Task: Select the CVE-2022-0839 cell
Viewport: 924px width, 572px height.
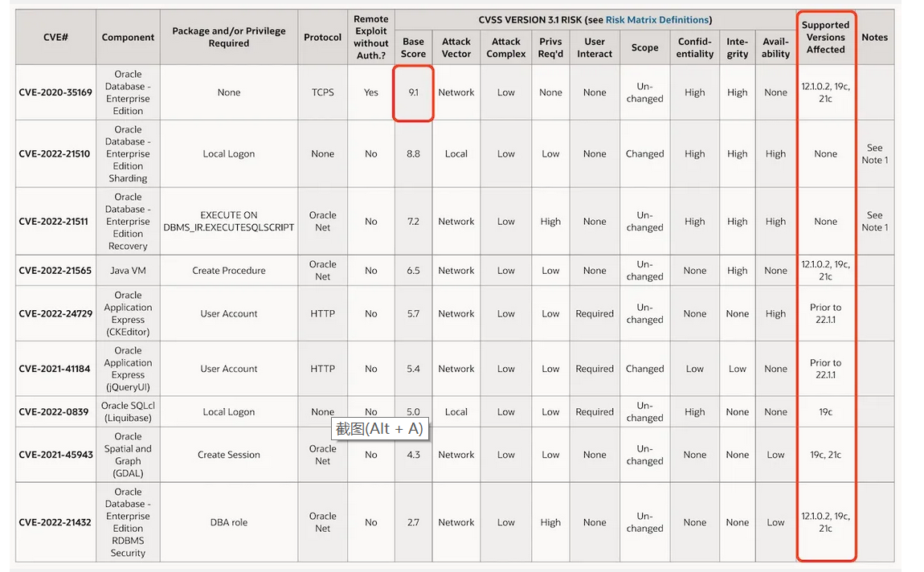Action: [x=55, y=412]
